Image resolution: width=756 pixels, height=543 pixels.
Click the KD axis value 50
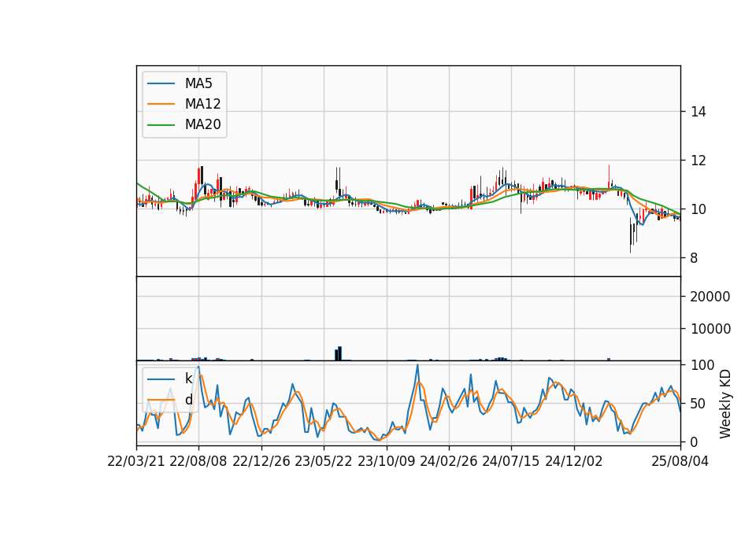pos(699,403)
